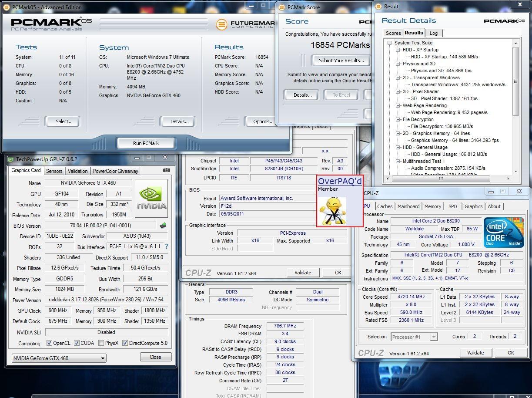Collapse the Physics and 3D node
Viewport: 532px width, 398px height.
tap(398, 64)
